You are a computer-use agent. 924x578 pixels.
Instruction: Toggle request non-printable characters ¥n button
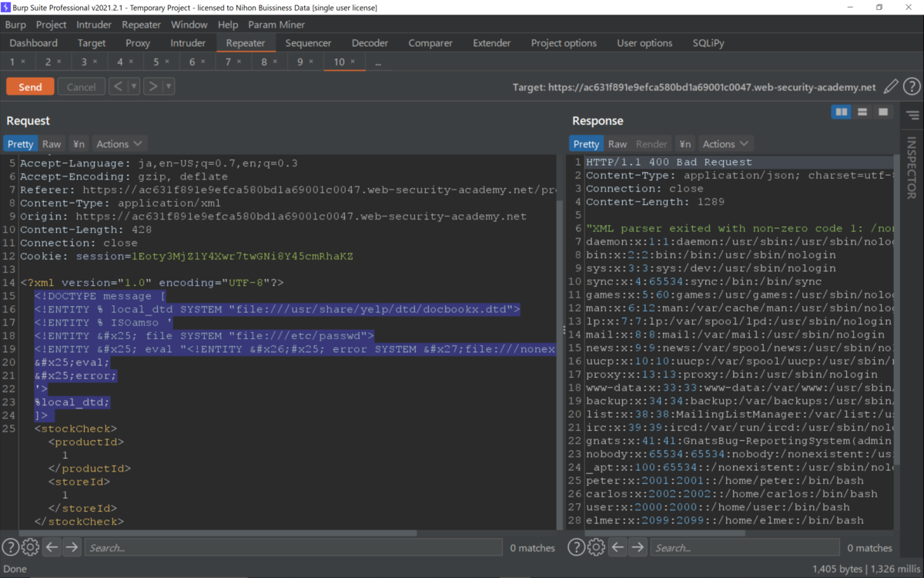tap(79, 144)
